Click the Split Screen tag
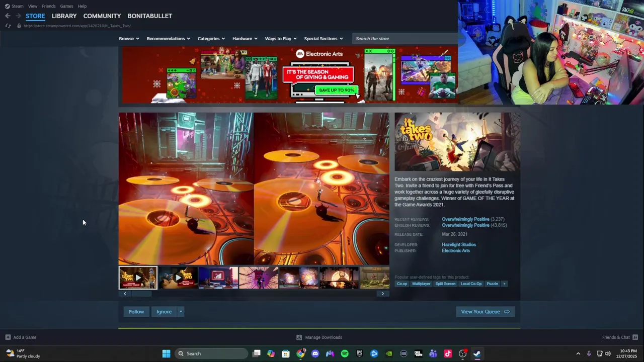Image resolution: width=644 pixels, height=362 pixels. coord(445,284)
